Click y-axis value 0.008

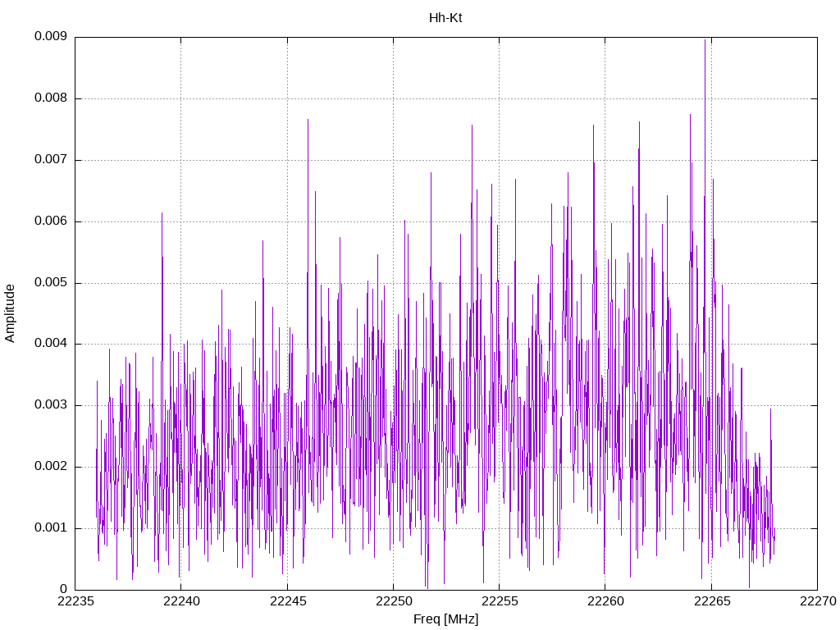click(50, 98)
